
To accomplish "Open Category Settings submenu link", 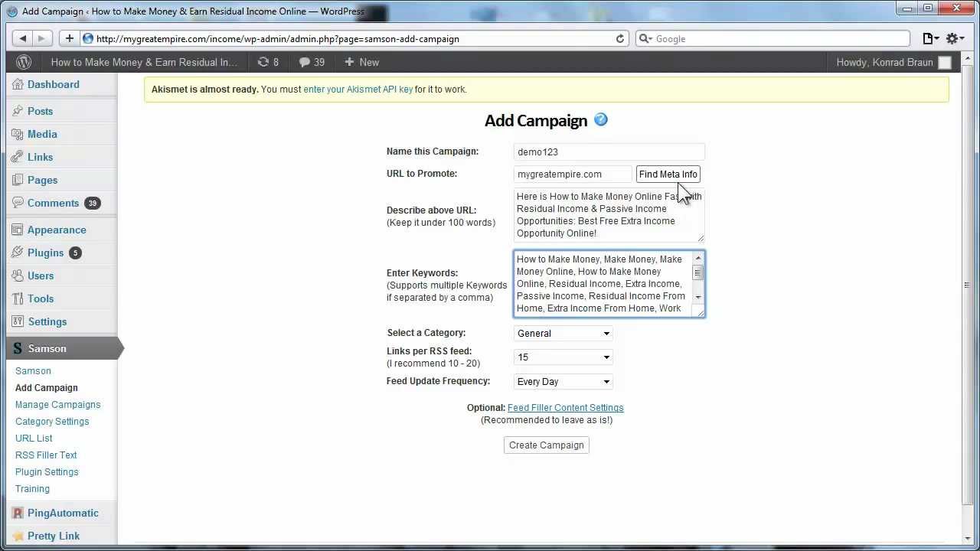I will [52, 421].
